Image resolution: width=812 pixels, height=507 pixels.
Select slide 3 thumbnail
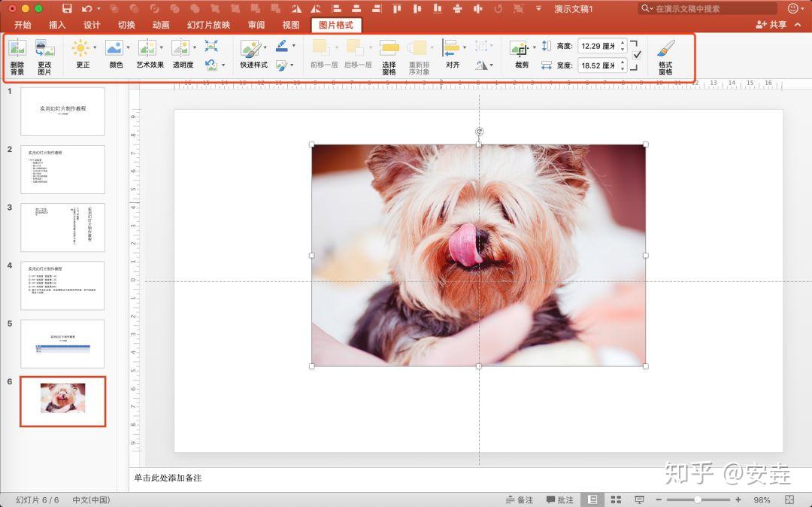(62, 227)
